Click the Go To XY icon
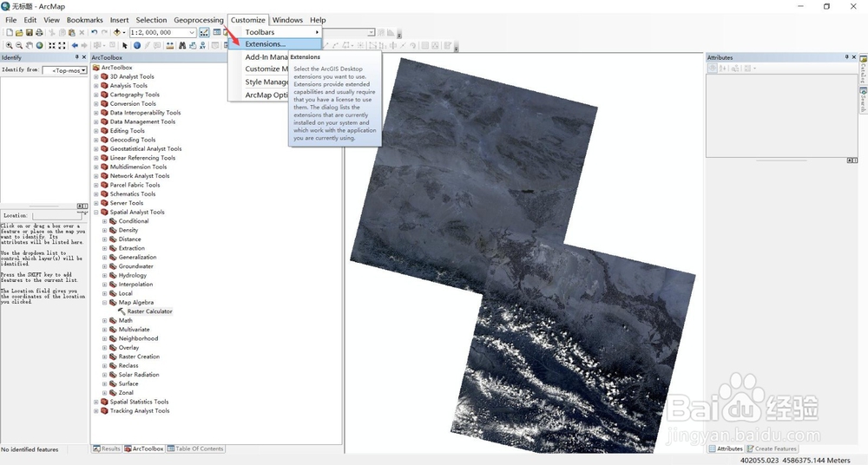 click(202, 45)
